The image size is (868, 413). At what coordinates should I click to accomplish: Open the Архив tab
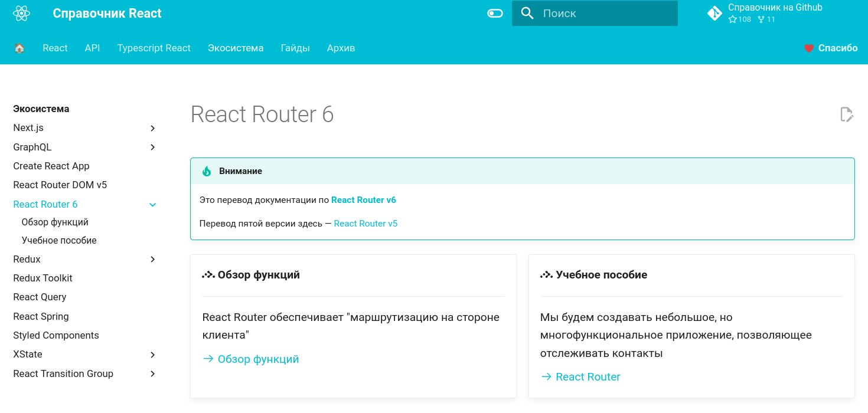tap(341, 48)
